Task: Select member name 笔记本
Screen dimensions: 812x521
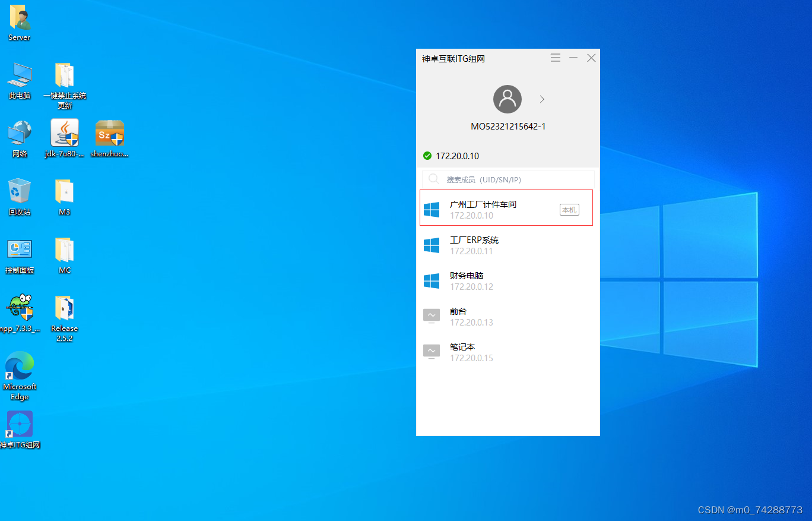Action: click(462, 347)
